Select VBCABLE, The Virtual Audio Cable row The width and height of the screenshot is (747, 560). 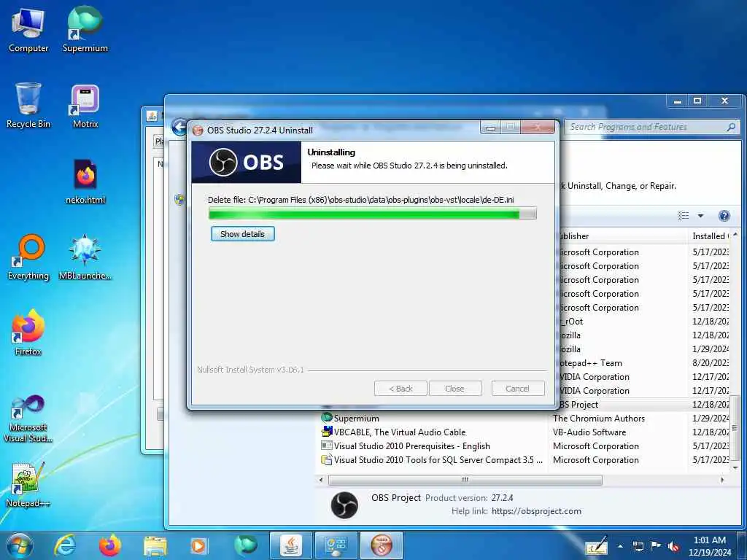click(x=523, y=432)
